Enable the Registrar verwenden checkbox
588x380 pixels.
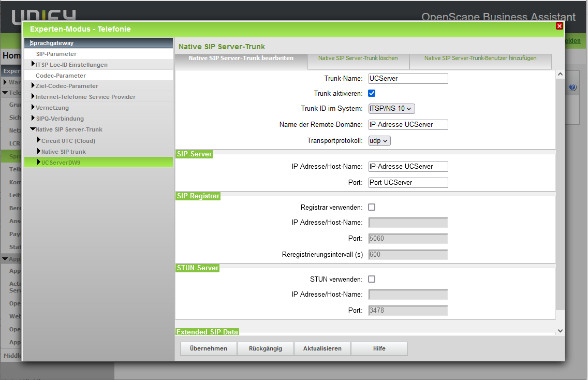click(x=371, y=207)
